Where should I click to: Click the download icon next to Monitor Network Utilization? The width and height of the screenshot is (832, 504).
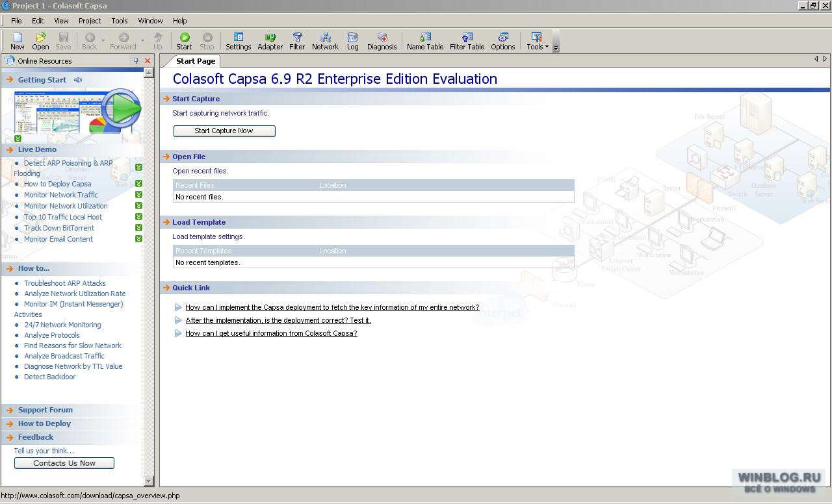tap(138, 205)
